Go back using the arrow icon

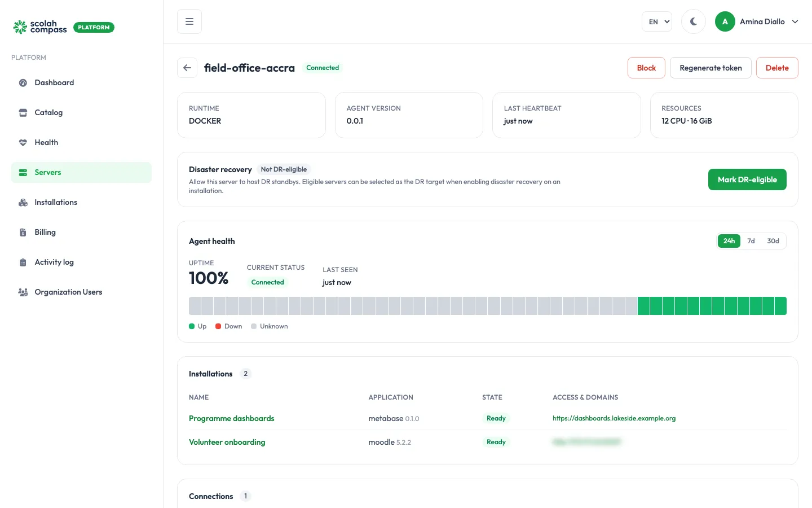pos(187,68)
